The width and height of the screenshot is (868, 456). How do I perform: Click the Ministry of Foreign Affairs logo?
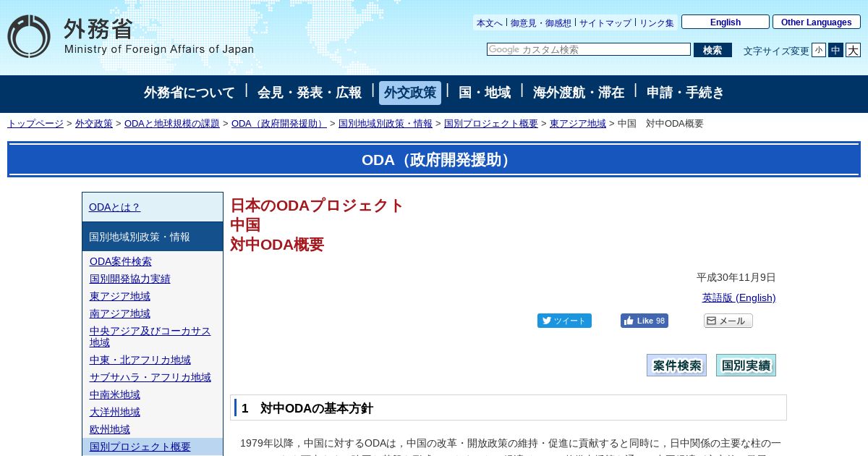coord(131,36)
